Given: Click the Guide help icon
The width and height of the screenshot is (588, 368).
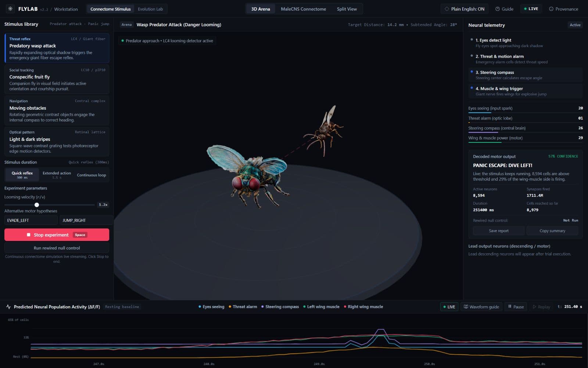Looking at the screenshot, I should point(497,9).
